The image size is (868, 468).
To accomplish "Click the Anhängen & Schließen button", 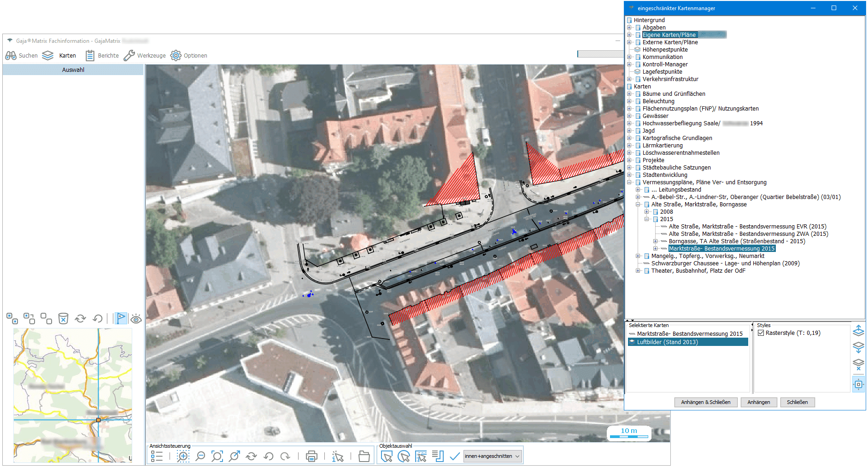I will [x=705, y=402].
